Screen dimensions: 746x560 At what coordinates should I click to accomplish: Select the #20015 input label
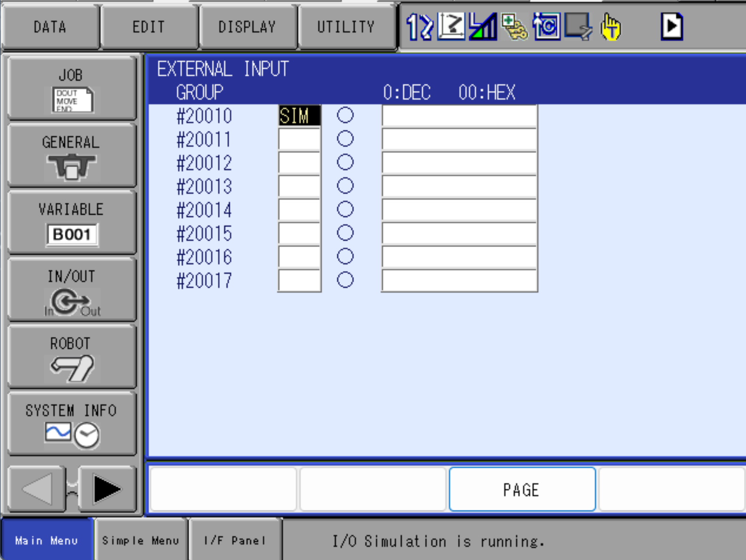coord(204,234)
